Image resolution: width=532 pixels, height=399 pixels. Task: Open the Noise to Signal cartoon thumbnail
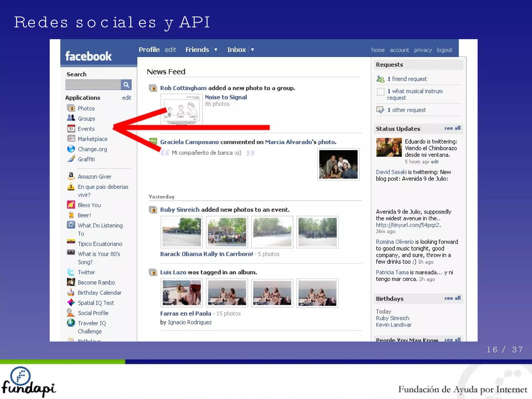pos(182,109)
